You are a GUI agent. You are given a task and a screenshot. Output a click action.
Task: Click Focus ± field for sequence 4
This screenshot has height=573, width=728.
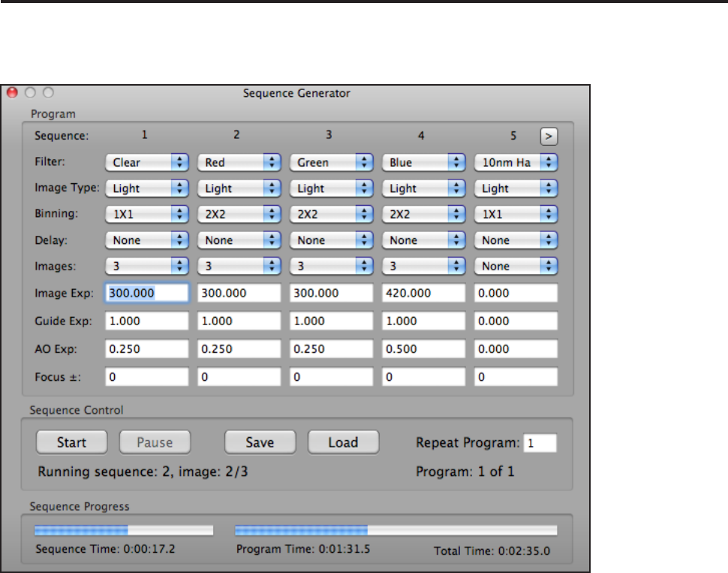[x=423, y=377]
